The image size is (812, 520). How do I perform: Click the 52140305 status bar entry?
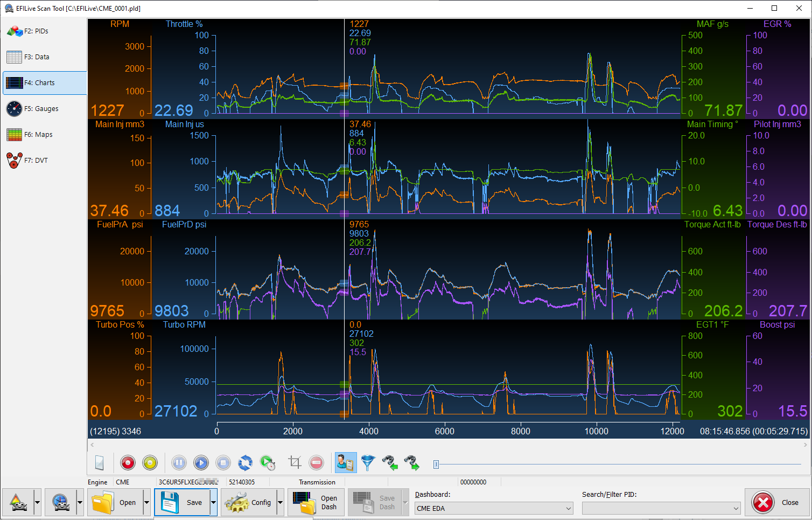click(x=242, y=482)
